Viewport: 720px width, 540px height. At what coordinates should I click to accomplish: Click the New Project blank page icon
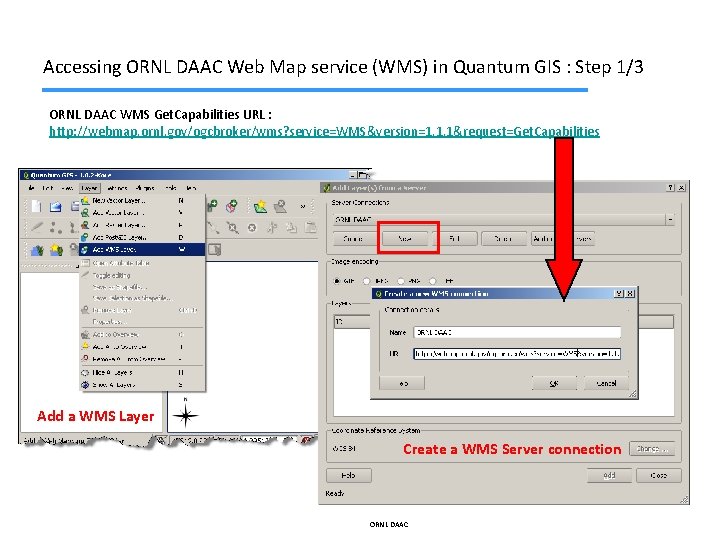coord(36,207)
